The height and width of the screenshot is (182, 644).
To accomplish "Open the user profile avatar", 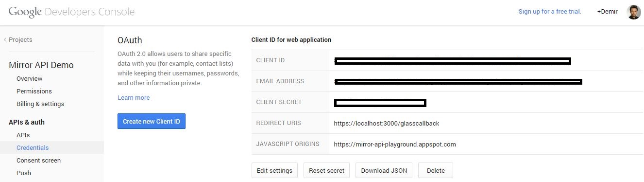I will (x=634, y=12).
